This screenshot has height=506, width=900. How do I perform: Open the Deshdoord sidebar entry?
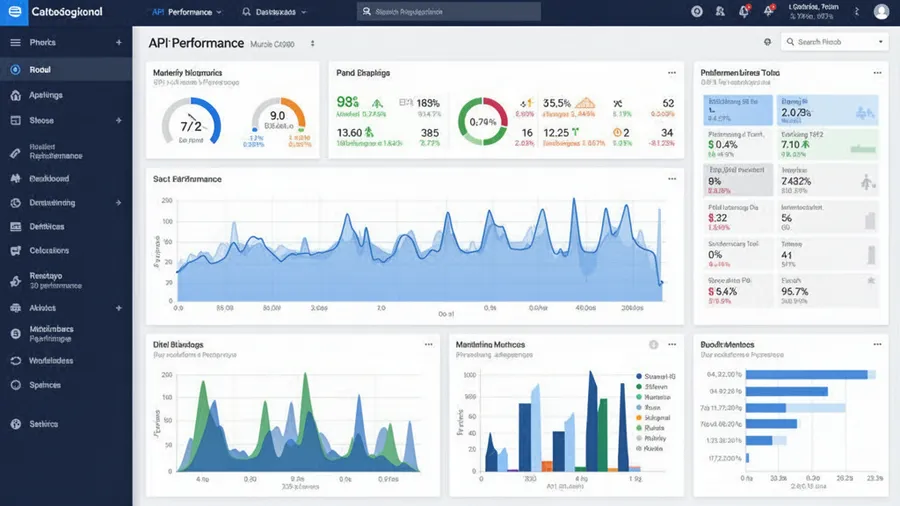pos(66,178)
